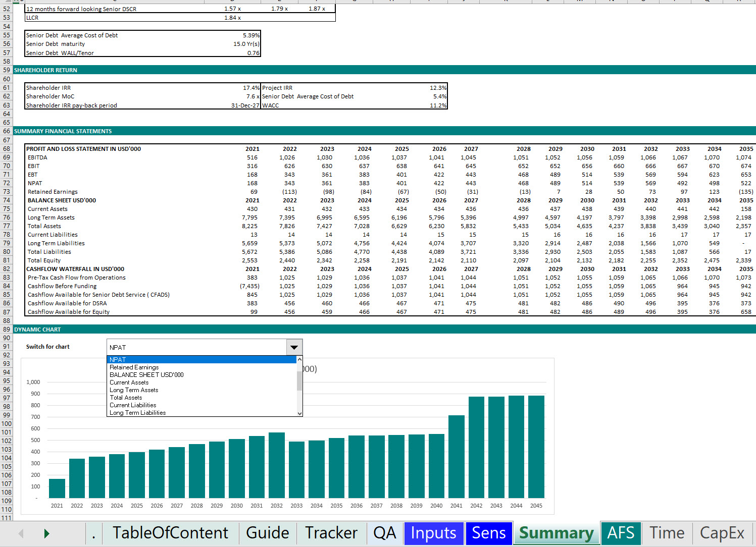
Task: Go to the Tracker sheet tab
Action: (331, 533)
